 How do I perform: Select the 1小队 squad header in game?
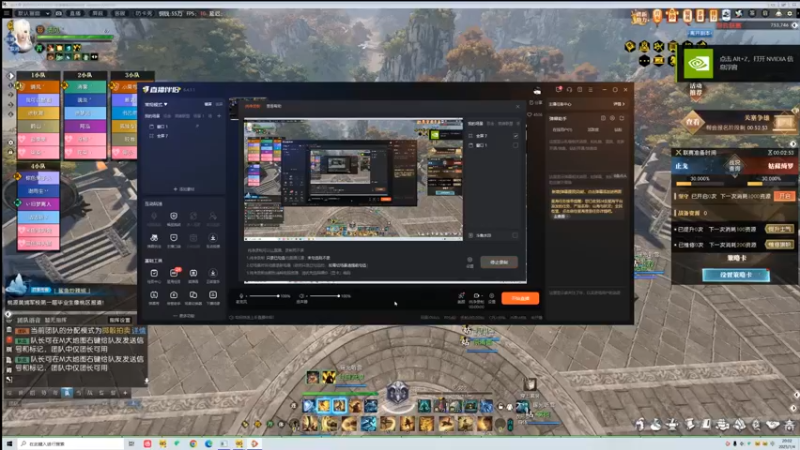point(38,75)
